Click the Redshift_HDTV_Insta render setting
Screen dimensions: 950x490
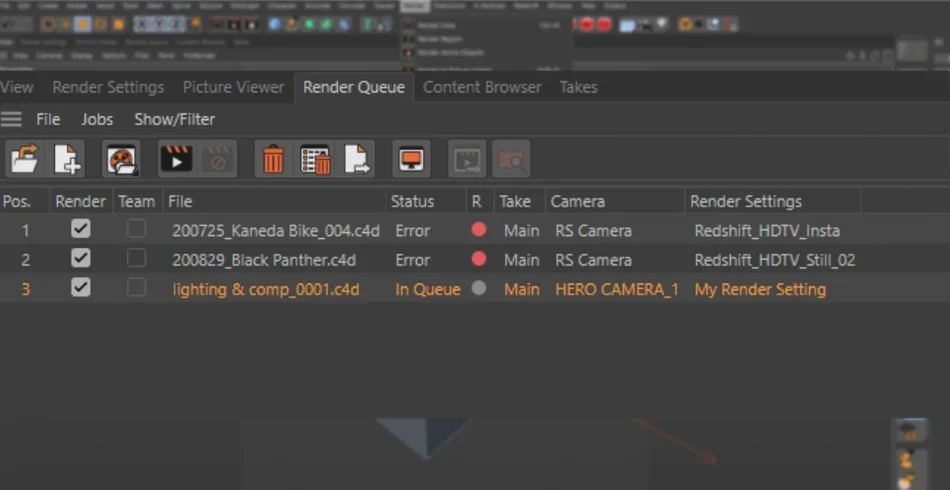767,231
